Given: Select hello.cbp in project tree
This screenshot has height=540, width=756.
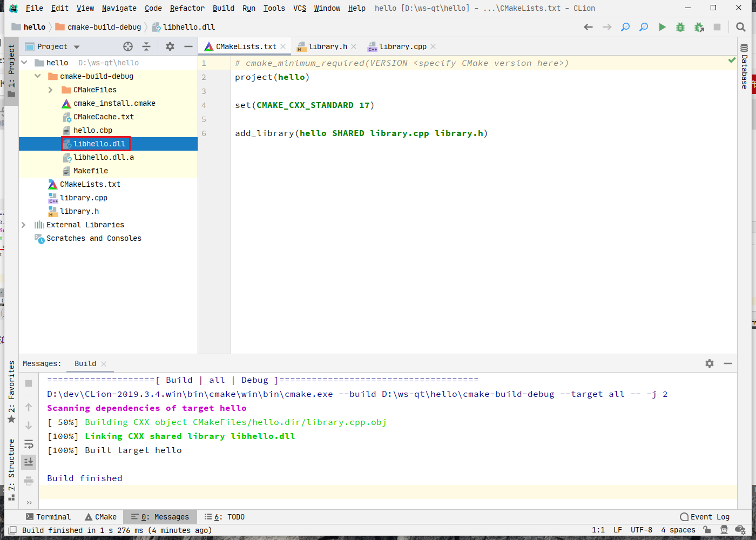Looking at the screenshot, I should click(108, 130).
